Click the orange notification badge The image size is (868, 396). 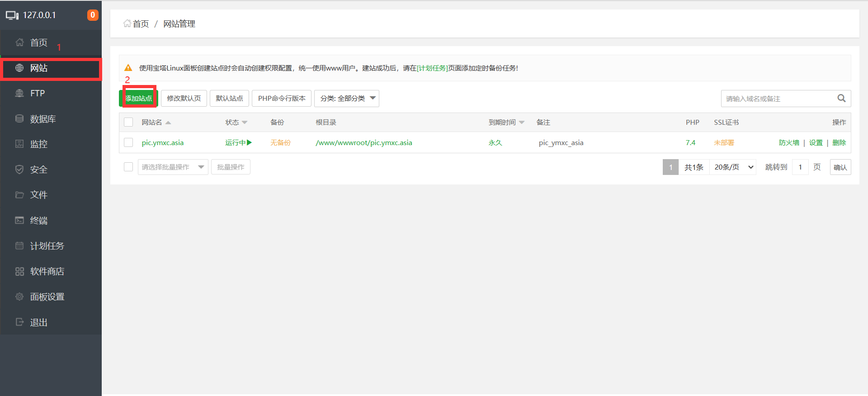coord(93,15)
